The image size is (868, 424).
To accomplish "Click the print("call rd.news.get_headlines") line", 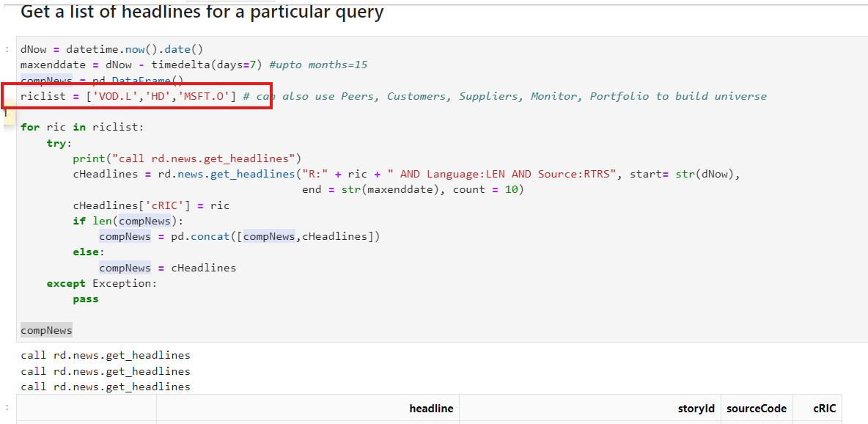I will coord(186,159).
